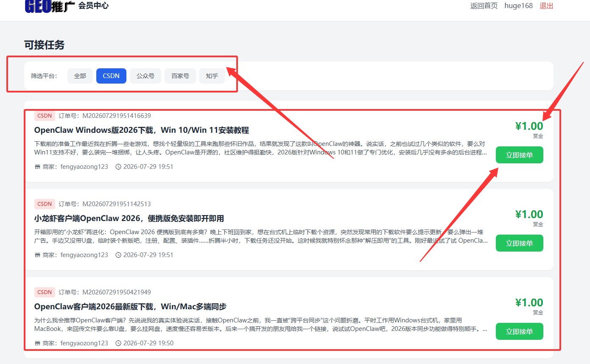590x364 pixels.
Task: Click timestamp 2026-07-29 19:50
Action: (148, 343)
